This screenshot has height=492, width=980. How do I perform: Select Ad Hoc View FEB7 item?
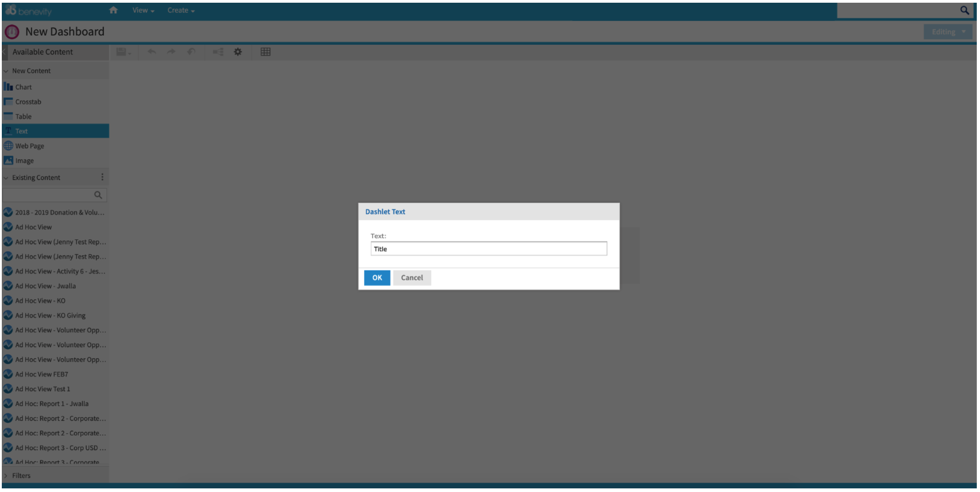pyautogui.click(x=55, y=374)
